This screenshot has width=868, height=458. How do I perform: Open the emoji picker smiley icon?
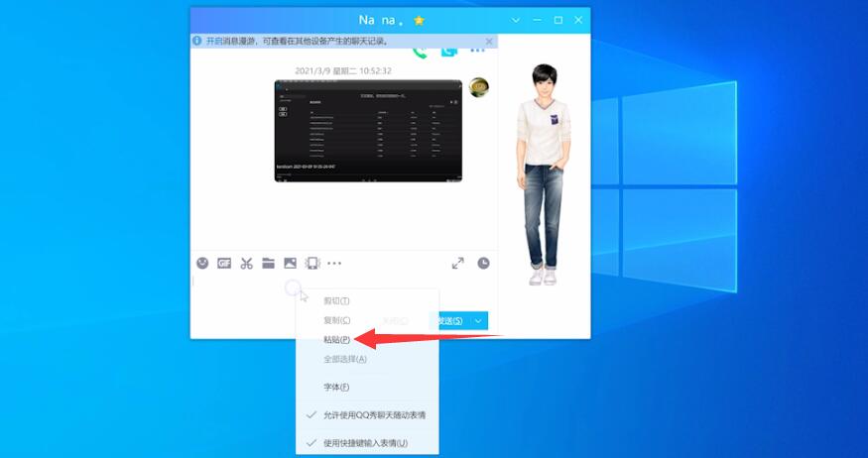pyautogui.click(x=202, y=264)
